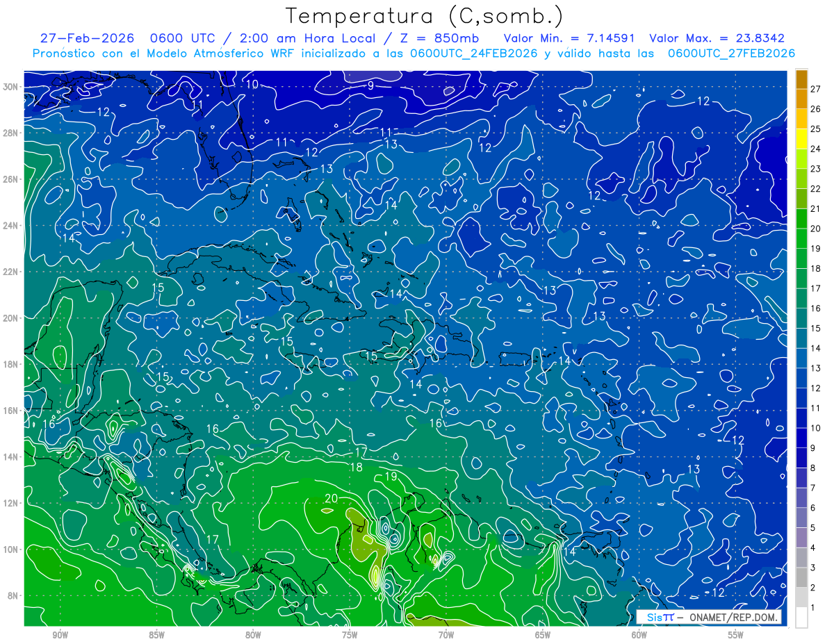Click the date '27-Feb-2026' in the header
The width and height of the screenshot is (834, 644).
[x=86, y=38]
